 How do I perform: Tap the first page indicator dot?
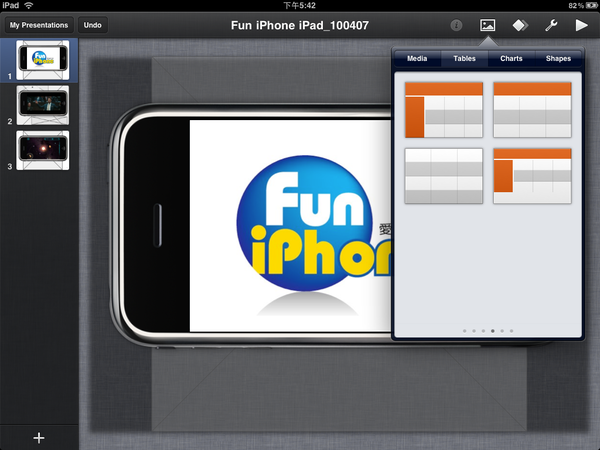point(465,331)
